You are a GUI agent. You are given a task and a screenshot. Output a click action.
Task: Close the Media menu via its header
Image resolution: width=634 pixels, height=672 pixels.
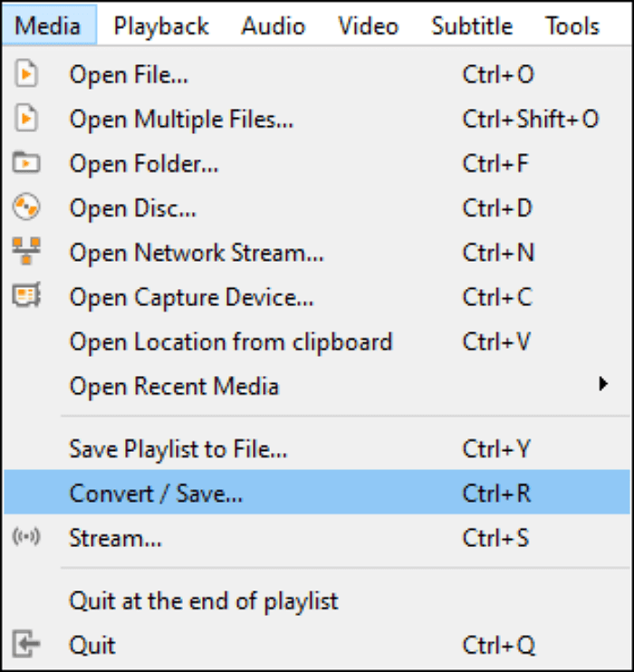pyautogui.click(x=47, y=26)
